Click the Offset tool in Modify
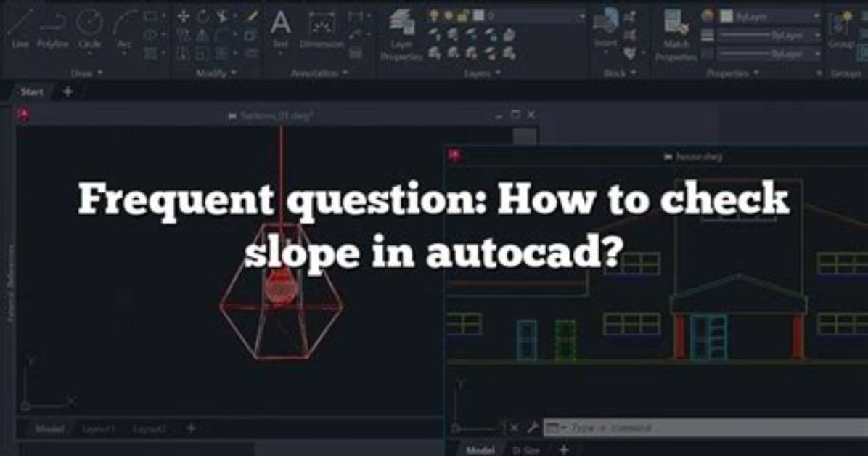The image size is (868, 456). pyautogui.click(x=253, y=54)
